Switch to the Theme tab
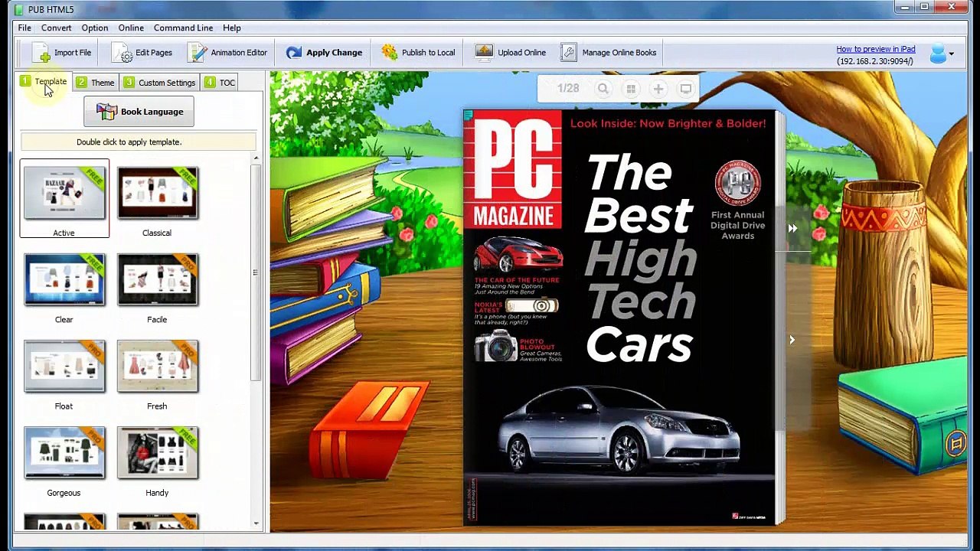 [x=96, y=83]
